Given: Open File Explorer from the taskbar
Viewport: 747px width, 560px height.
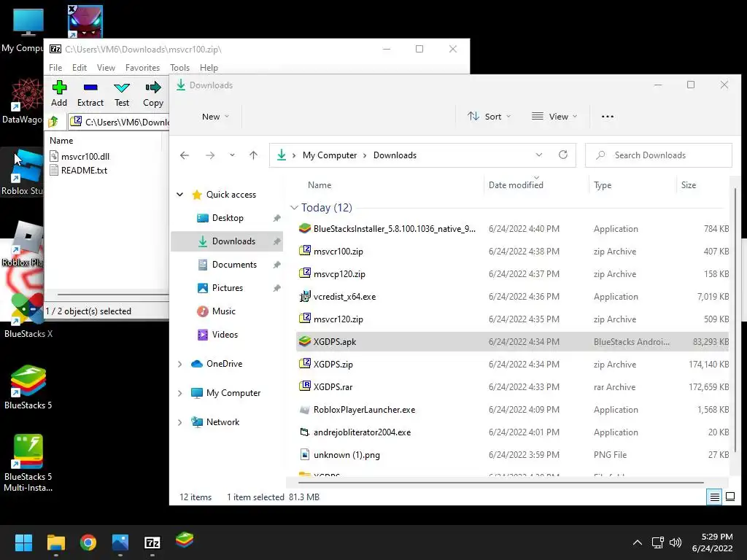Looking at the screenshot, I should pyautogui.click(x=55, y=542).
